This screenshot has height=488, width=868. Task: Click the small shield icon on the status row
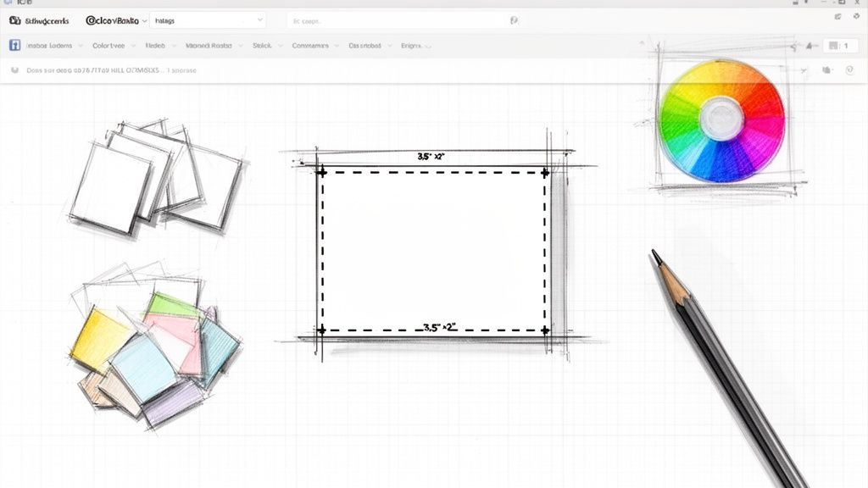pyautogui.click(x=15, y=70)
